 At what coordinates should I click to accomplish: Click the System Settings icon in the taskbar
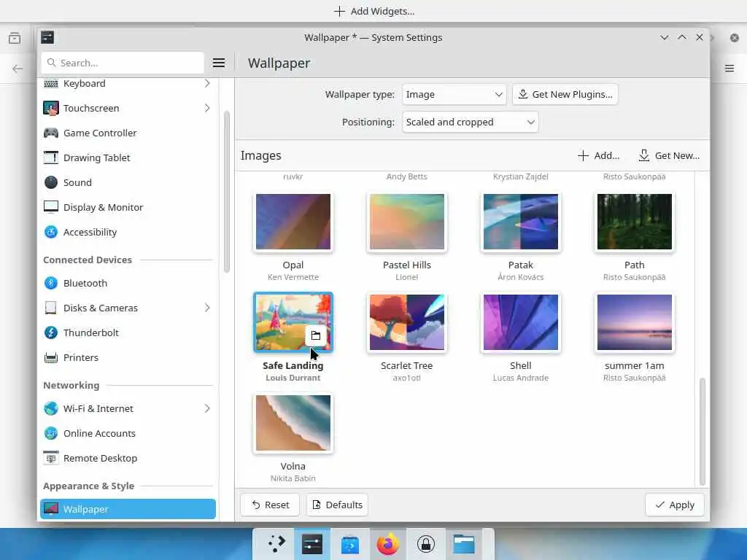tap(312, 544)
